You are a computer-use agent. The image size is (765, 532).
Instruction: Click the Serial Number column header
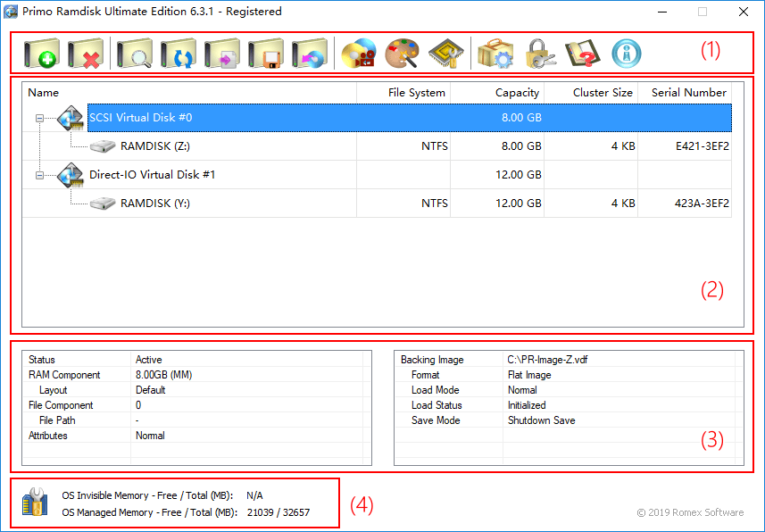click(x=685, y=93)
